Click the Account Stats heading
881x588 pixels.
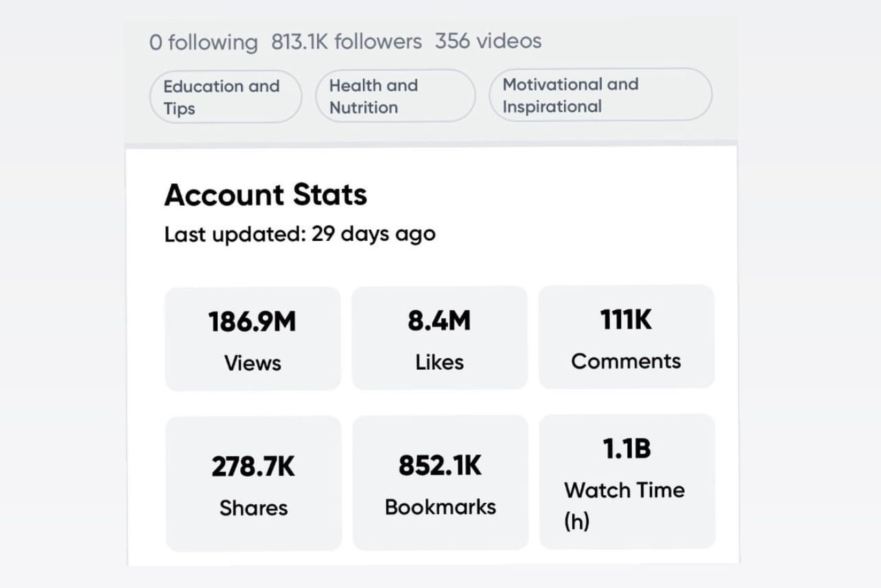pyautogui.click(x=266, y=195)
